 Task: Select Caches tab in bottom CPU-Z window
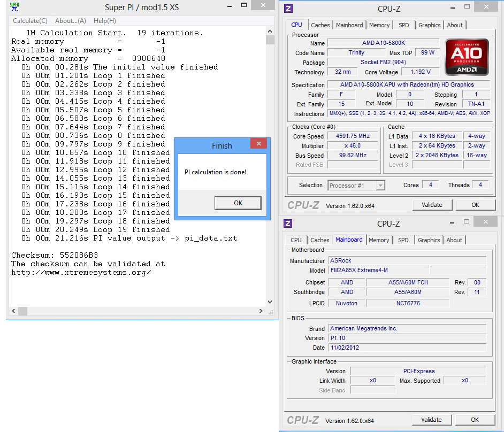pyautogui.click(x=319, y=240)
